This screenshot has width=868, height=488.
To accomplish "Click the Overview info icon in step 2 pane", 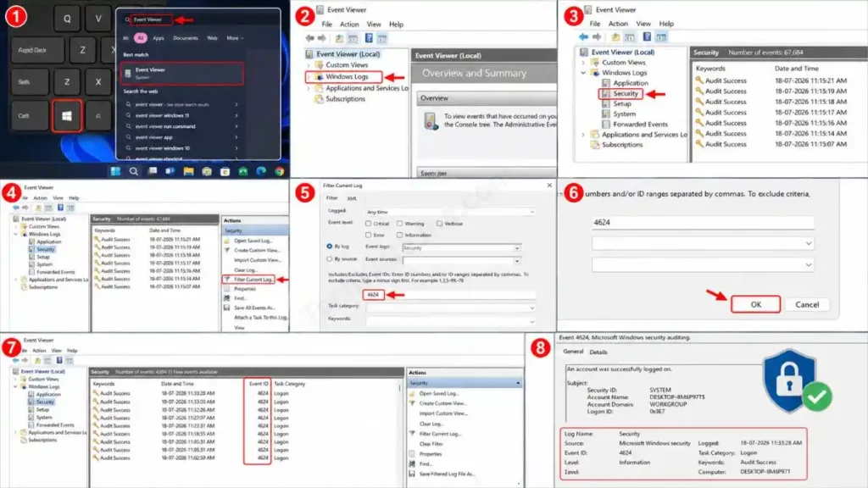I will 431,120.
